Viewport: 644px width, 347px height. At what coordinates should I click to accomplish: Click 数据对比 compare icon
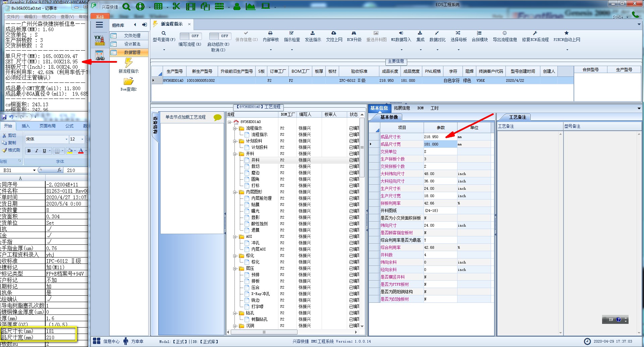click(x=437, y=33)
